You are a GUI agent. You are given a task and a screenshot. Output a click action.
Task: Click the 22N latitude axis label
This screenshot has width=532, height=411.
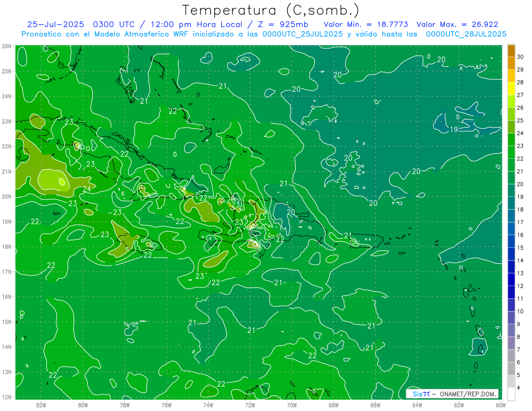coord(7,146)
